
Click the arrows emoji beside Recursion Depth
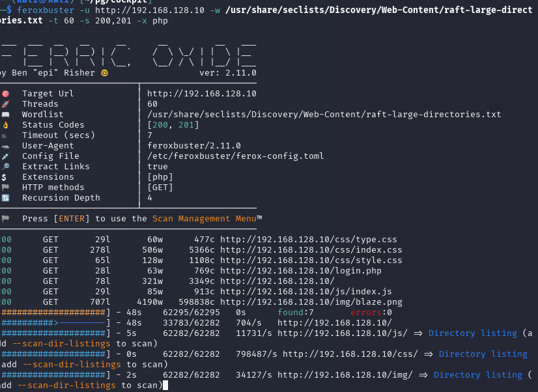click(5, 198)
